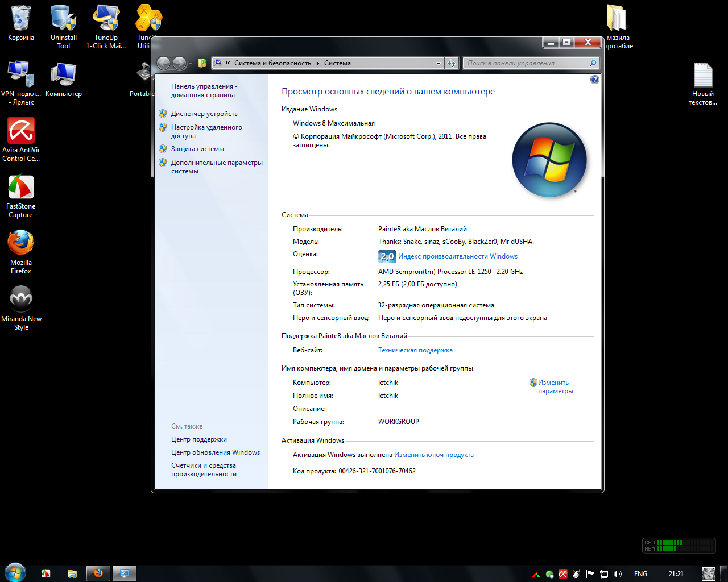Click the network tray icon
The height and width of the screenshot is (582, 728).
(x=604, y=574)
